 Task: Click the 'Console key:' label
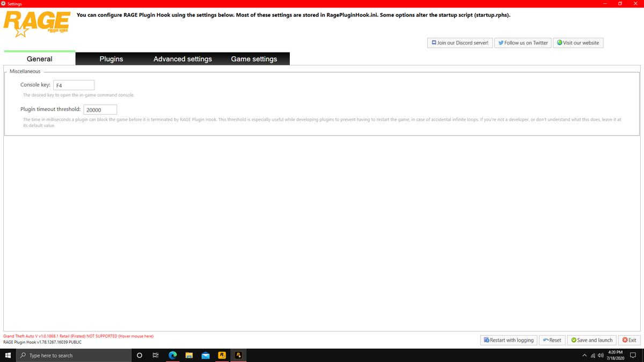point(35,85)
